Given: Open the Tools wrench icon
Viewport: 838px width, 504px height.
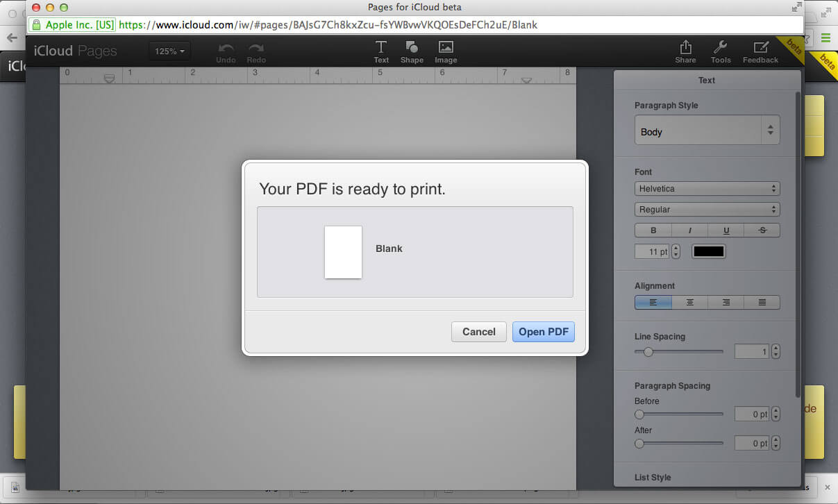Looking at the screenshot, I should 720,48.
